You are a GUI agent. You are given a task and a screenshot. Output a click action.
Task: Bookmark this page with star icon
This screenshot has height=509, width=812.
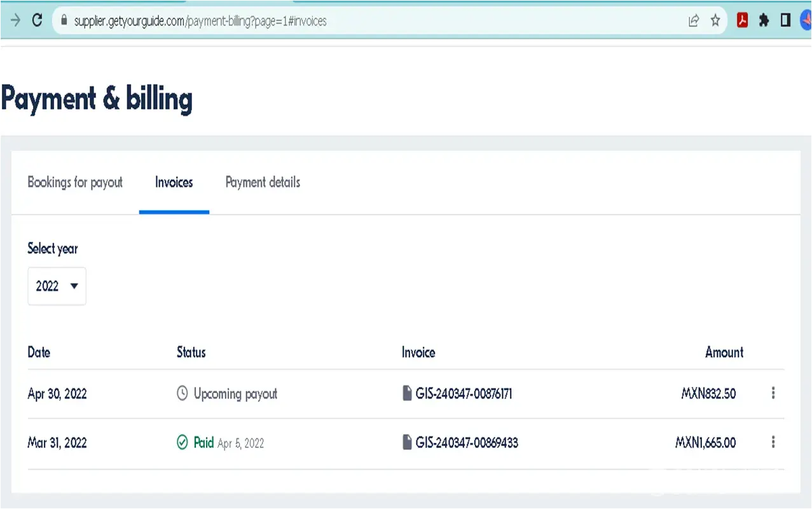[715, 21]
